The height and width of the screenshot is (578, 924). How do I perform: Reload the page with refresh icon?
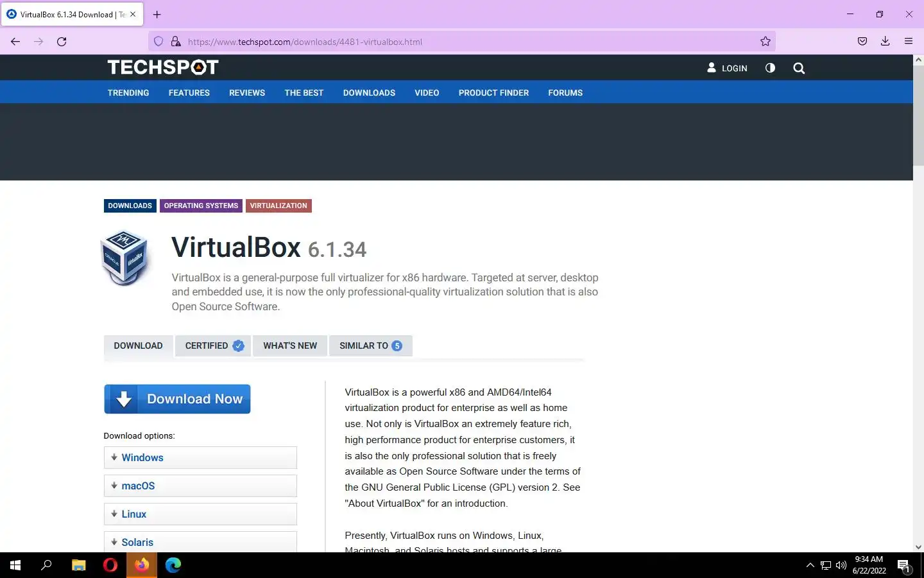[62, 42]
